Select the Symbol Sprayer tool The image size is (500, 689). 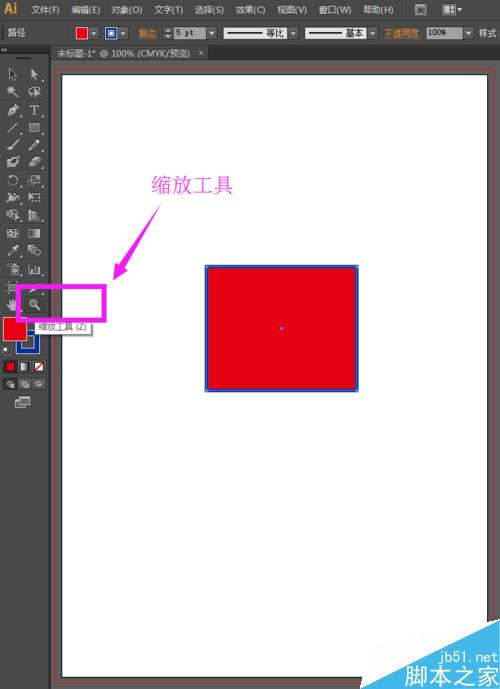click(x=13, y=269)
